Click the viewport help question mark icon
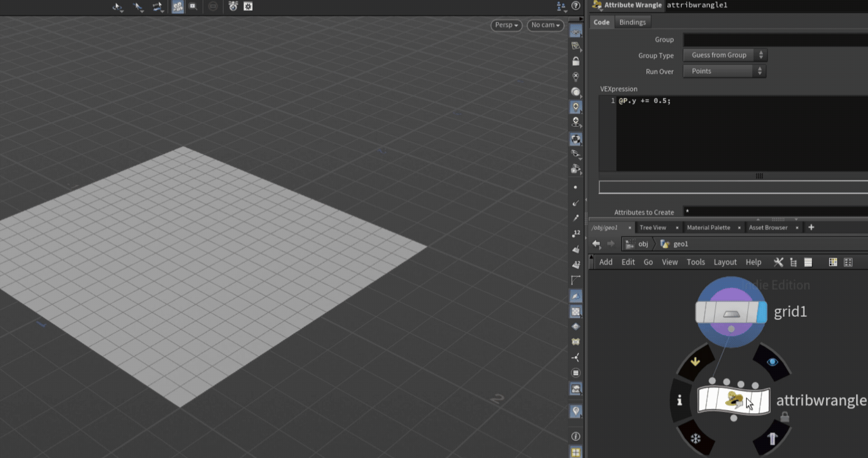868x458 pixels. point(576,6)
